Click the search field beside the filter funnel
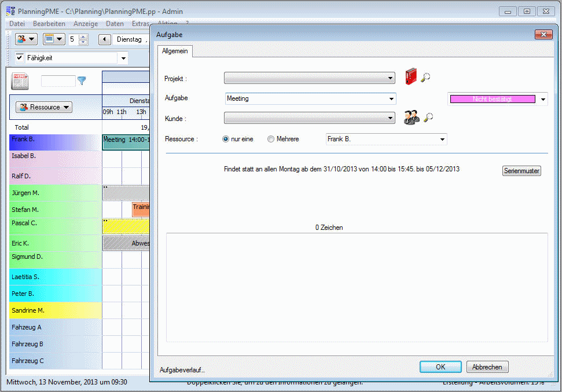 [x=58, y=80]
